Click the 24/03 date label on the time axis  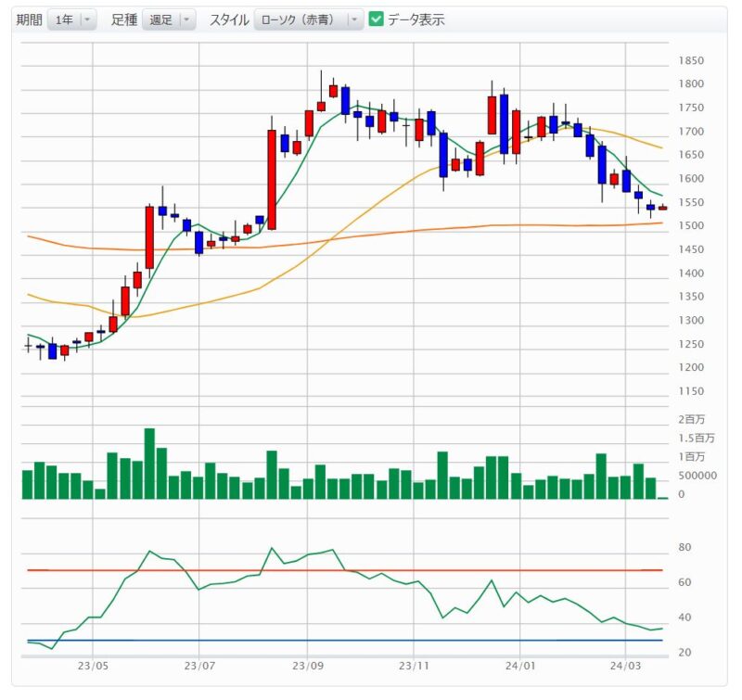pyautogui.click(x=625, y=666)
